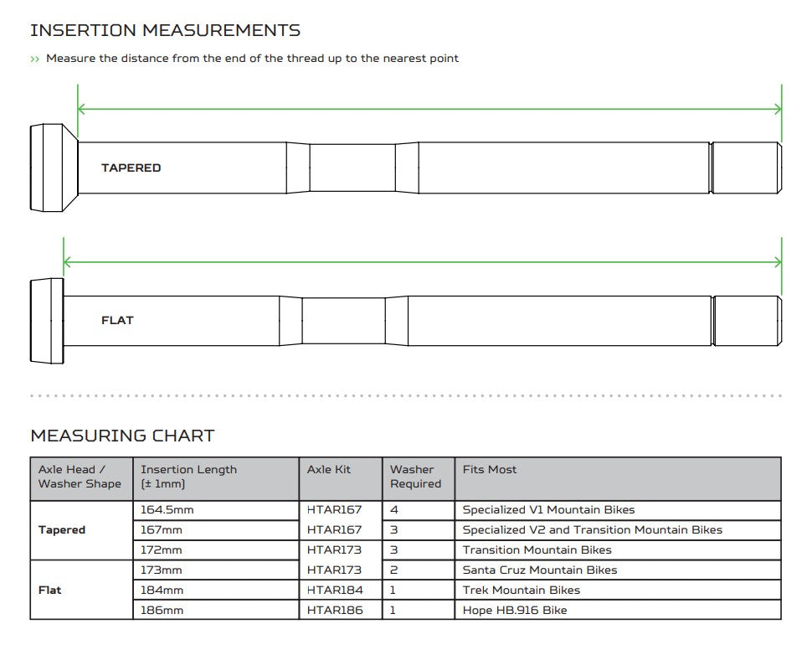
Task: Click the Axle Head / Washer Shape column header
Action: pos(80,477)
